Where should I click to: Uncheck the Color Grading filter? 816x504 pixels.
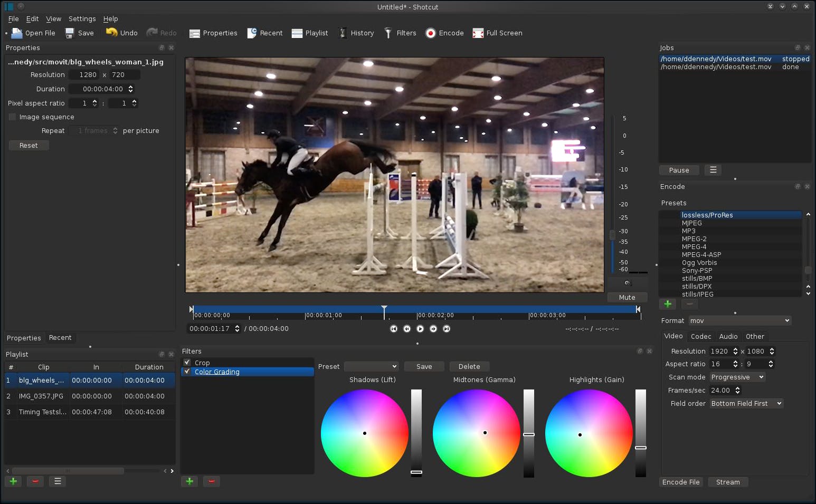(187, 372)
